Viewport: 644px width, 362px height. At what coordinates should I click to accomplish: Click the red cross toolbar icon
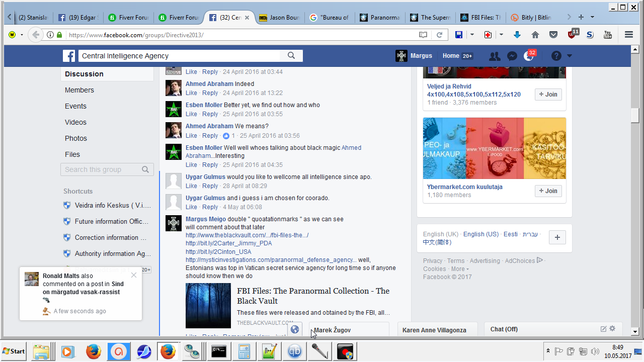(x=488, y=35)
